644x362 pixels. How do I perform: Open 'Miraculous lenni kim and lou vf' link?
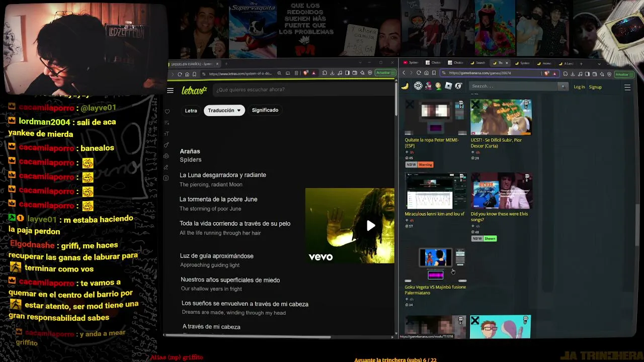click(x=435, y=214)
